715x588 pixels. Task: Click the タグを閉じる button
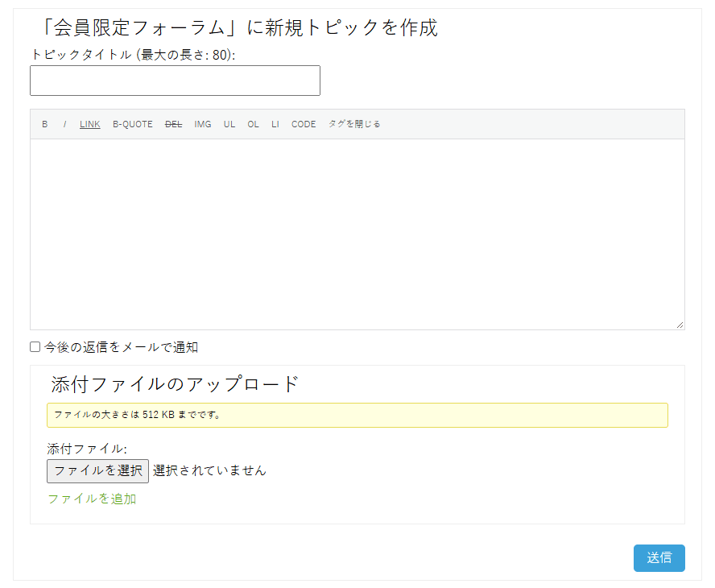coord(354,124)
